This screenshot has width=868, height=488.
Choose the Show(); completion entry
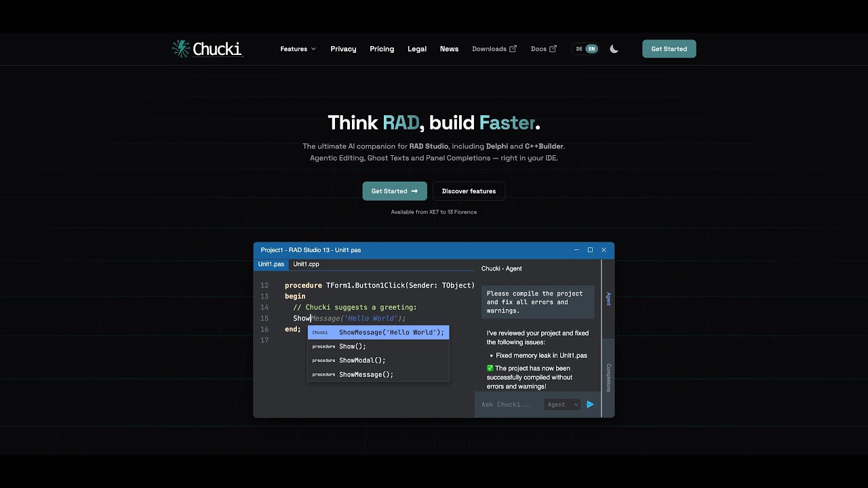(378, 346)
